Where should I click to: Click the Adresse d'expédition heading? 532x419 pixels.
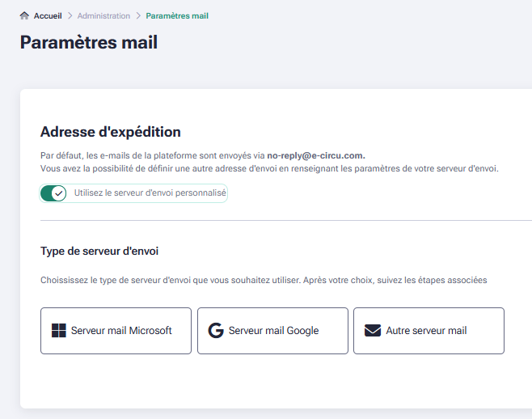[111, 132]
